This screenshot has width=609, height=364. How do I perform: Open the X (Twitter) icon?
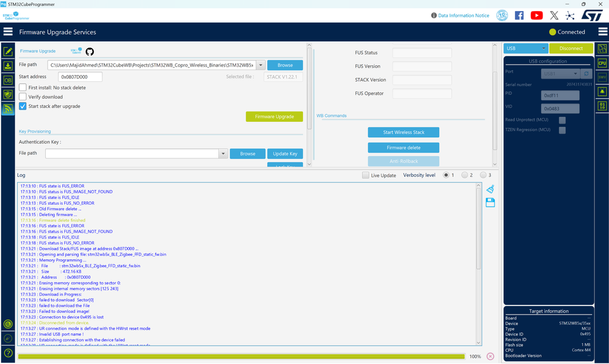tap(554, 15)
